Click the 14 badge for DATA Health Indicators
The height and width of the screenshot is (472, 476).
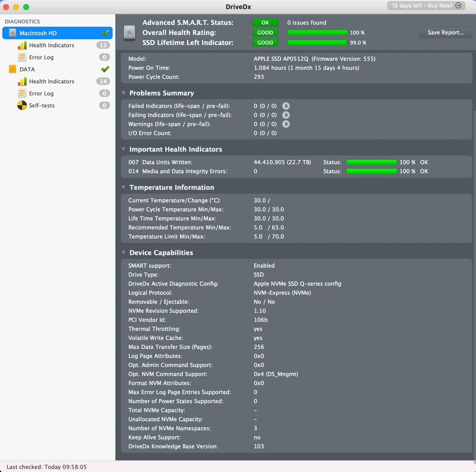tap(103, 81)
